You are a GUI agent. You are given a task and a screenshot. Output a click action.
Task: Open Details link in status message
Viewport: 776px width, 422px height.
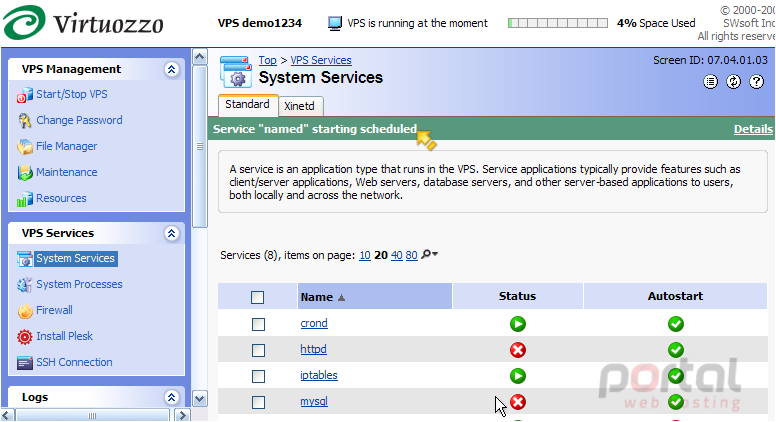coord(753,129)
